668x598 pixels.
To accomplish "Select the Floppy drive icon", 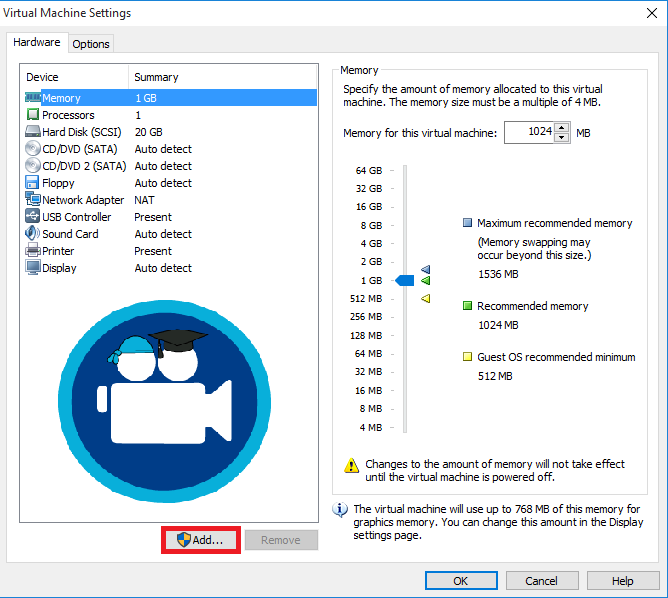I will pos(32,183).
